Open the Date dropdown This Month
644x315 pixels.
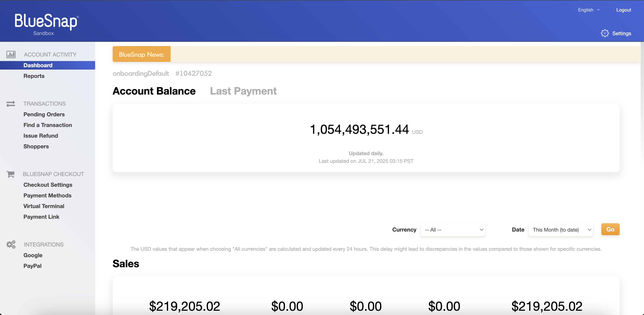pyautogui.click(x=561, y=229)
